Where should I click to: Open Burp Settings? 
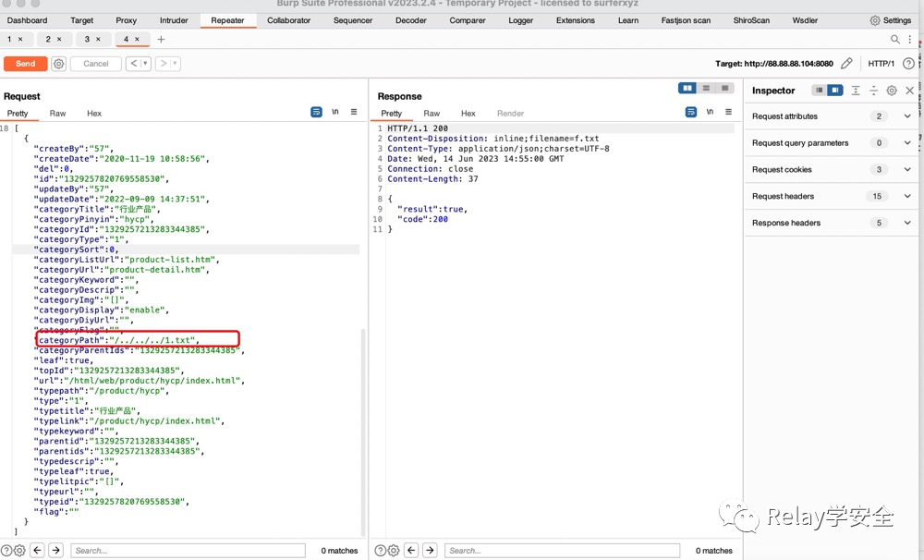click(x=891, y=20)
